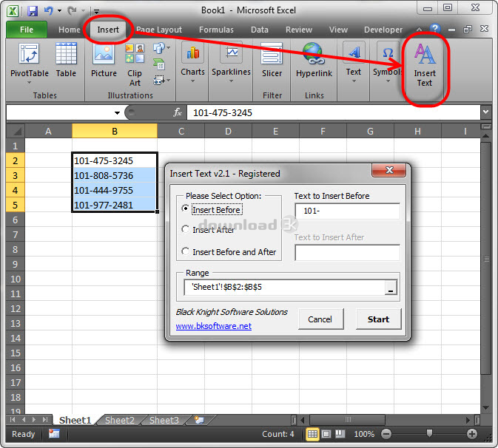Open the Data tab
The width and height of the screenshot is (498, 448).
[260, 30]
